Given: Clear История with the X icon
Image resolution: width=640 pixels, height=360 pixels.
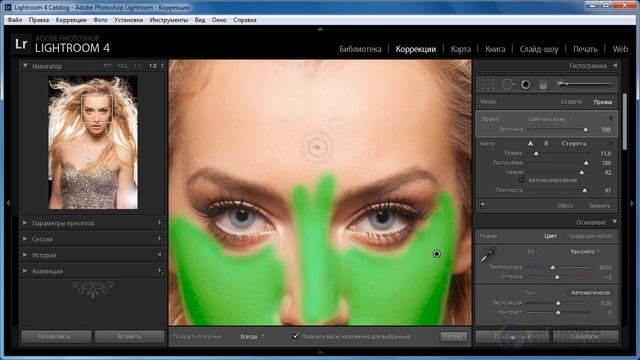Looking at the screenshot, I should 159,255.
